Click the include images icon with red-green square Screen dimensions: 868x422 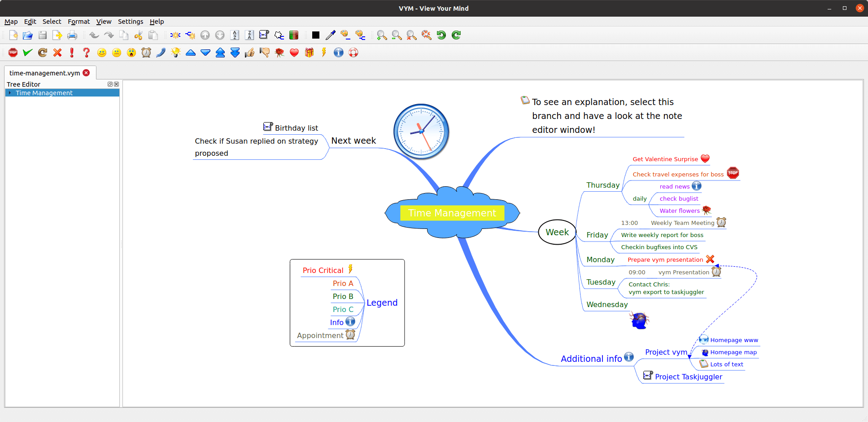294,35
